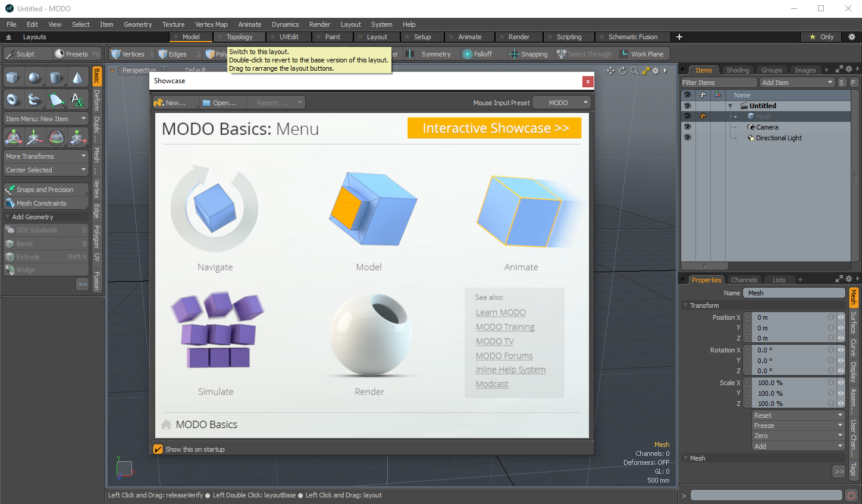Image resolution: width=862 pixels, height=504 pixels.
Task: Select the Cube primitive tool
Action: [x=12, y=78]
